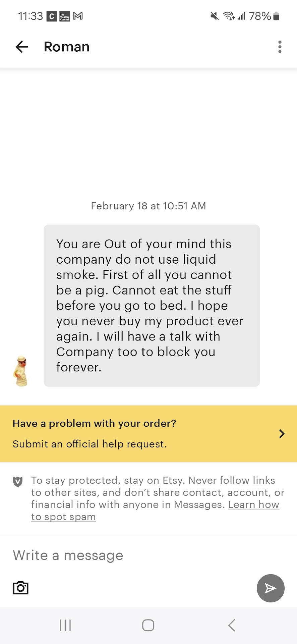Tap Android recent apps button
297x644 pixels.
coord(65,625)
